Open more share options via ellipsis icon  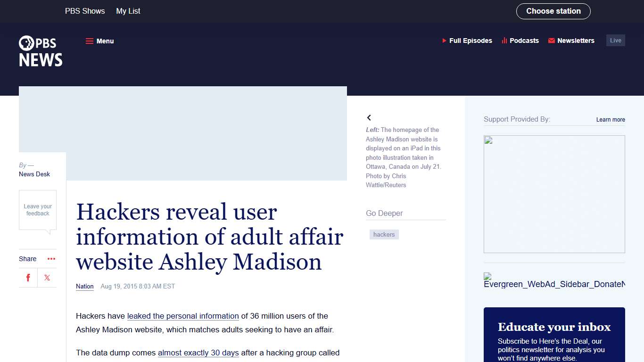(x=51, y=259)
